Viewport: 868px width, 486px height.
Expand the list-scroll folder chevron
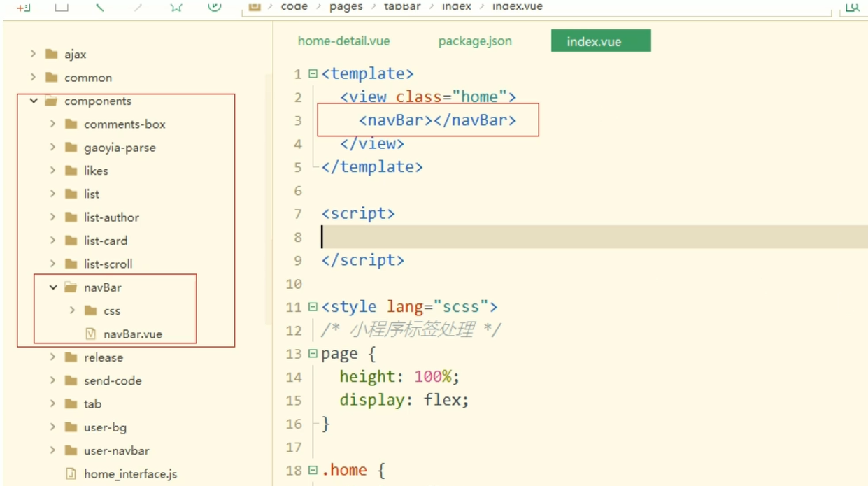[x=52, y=264]
